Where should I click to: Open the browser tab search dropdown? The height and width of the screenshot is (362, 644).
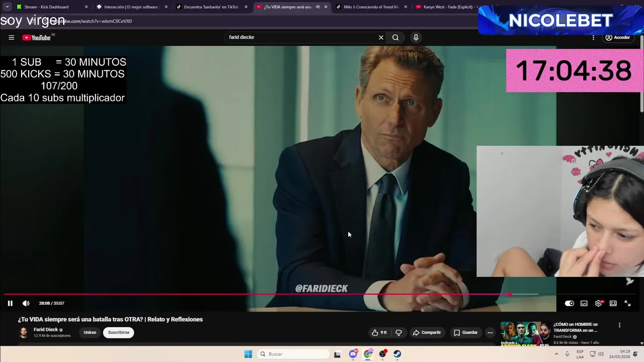(x=7, y=7)
